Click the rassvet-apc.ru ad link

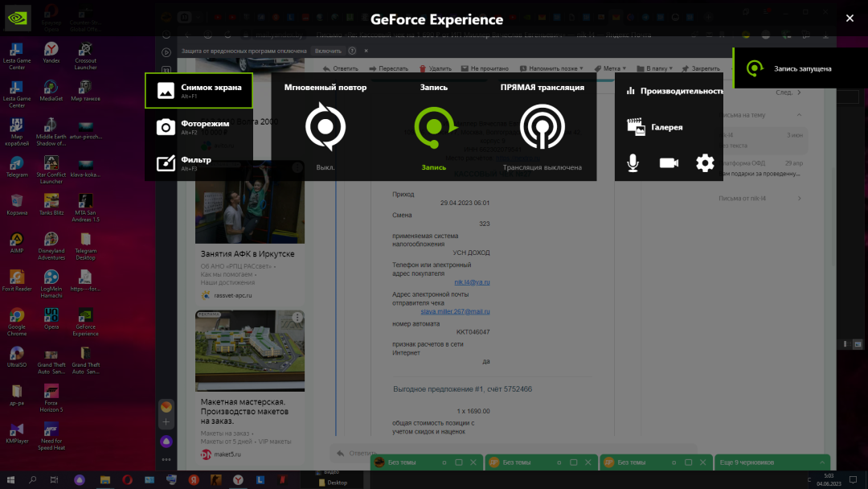click(x=232, y=296)
